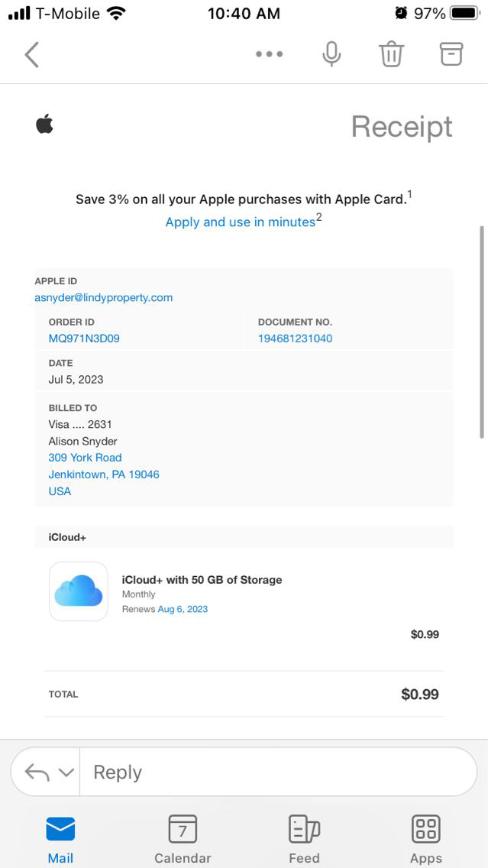Open the Apps tab
This screenshot has height=868, width=488.
coord(426,838)
